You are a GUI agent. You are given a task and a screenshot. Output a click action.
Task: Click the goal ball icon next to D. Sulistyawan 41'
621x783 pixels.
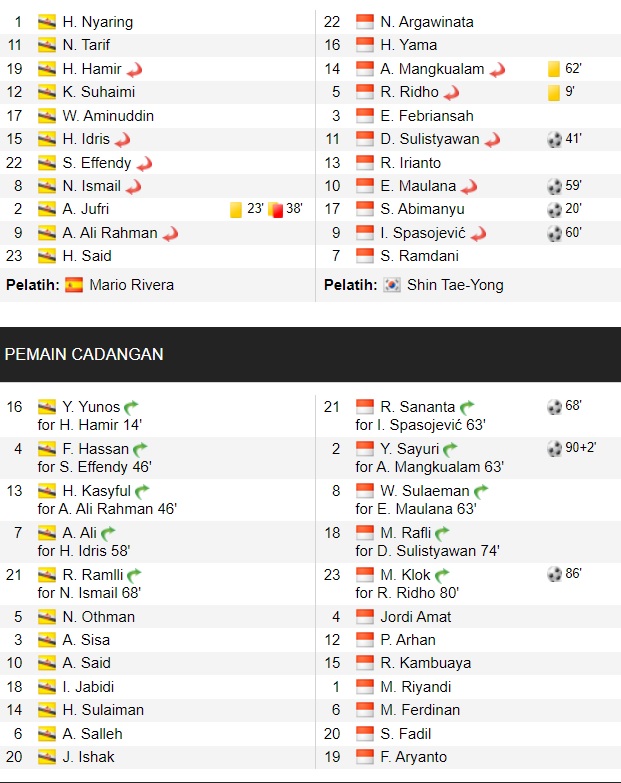[x=555, y=139]
